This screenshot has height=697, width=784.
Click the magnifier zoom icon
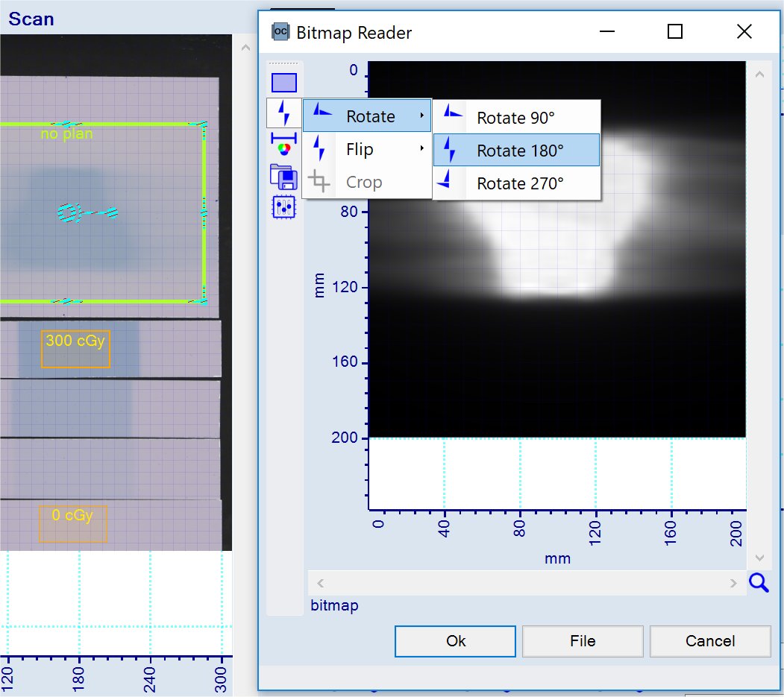759,583
